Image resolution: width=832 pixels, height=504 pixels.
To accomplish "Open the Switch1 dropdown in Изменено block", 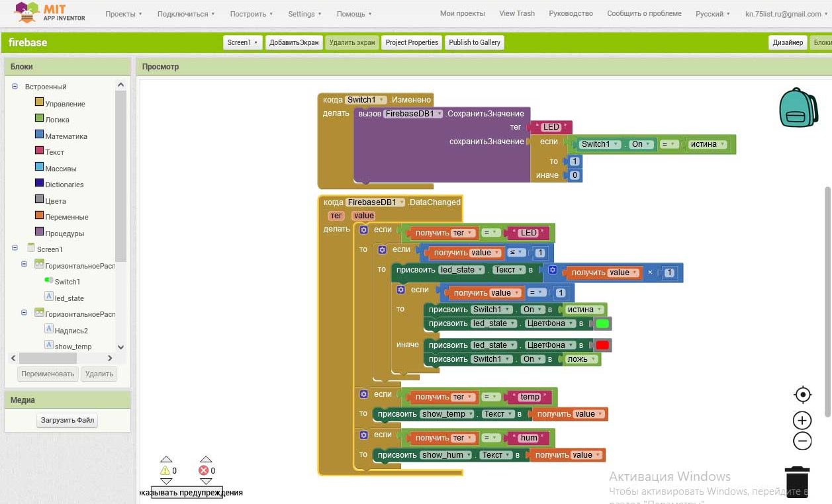I will pos(366,100).
